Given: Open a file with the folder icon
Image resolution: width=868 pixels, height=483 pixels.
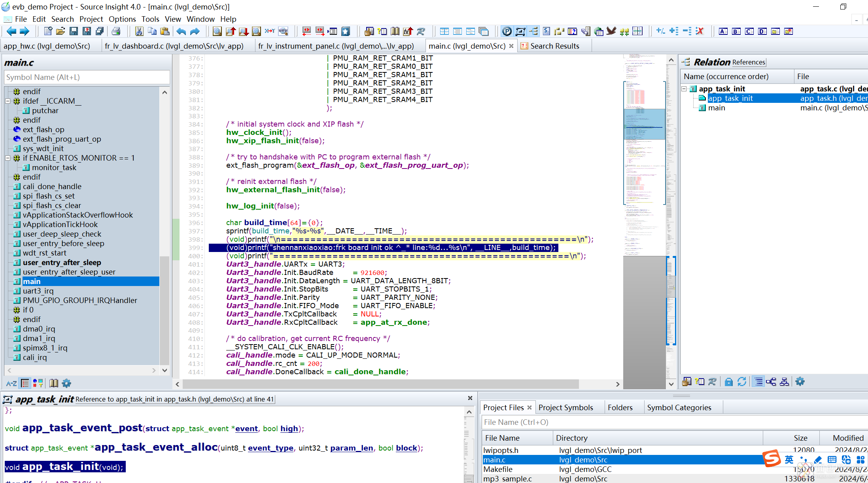Looking at the screenshot, I should point(61,31).
